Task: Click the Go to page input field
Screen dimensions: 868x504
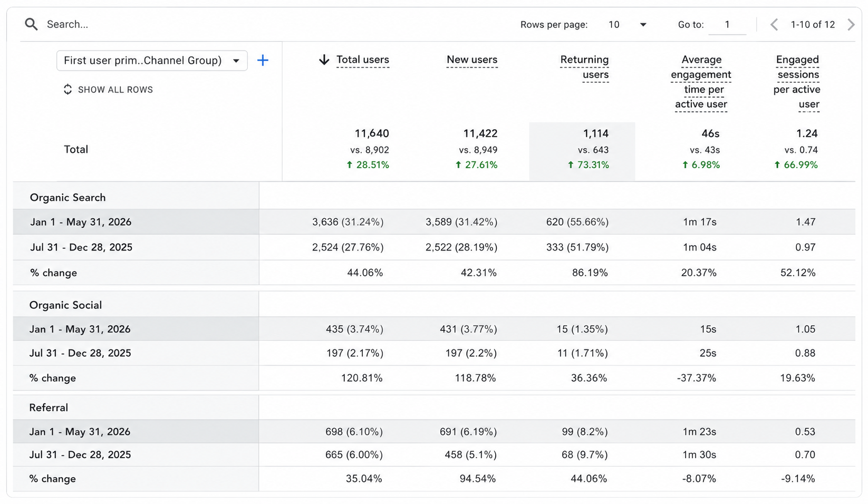Action: tap(727, 25)
